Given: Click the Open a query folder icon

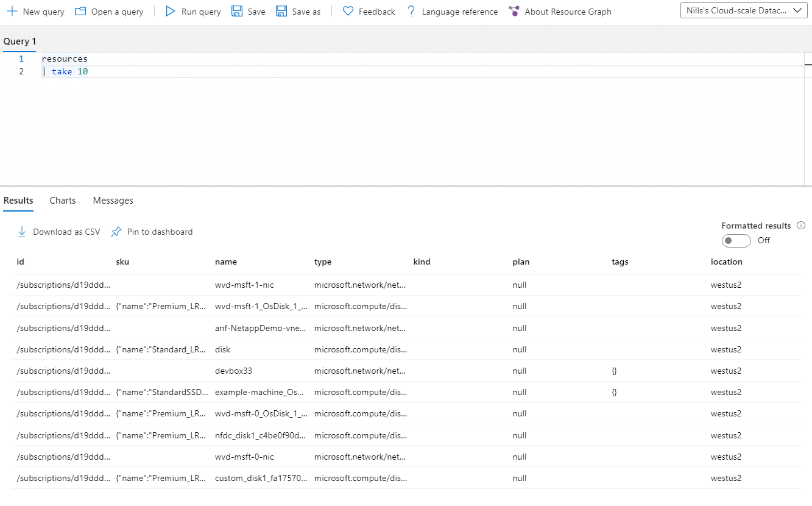Looking at the screenshot, I should pos(80,12).
